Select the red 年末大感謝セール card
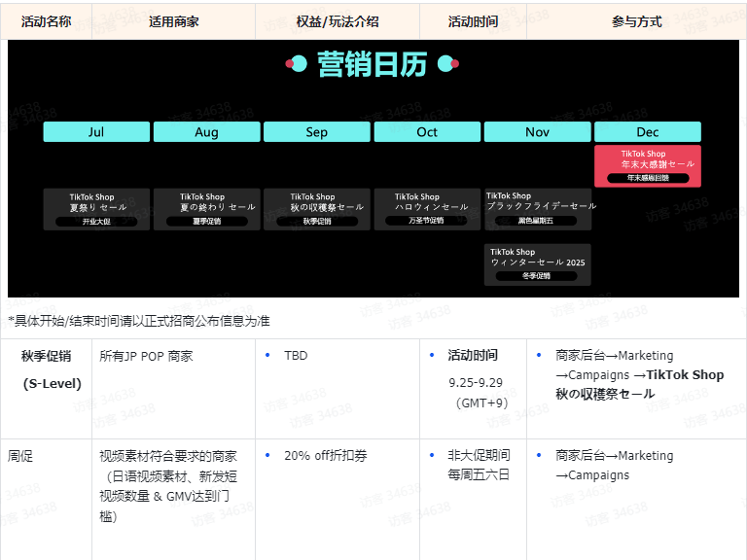Viewport: 747px width, 560px height. tap(648, 166)
